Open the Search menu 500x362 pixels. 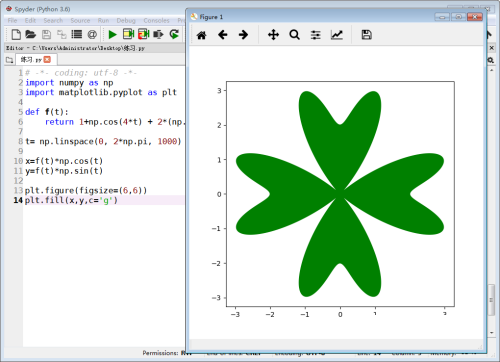tap(53, 21)
